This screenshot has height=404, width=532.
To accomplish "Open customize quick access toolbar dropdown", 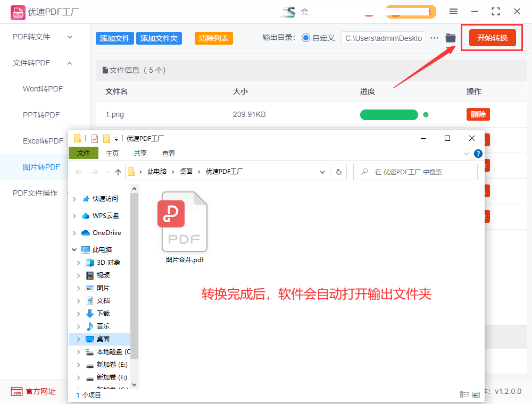I will [x=116, y=139].
